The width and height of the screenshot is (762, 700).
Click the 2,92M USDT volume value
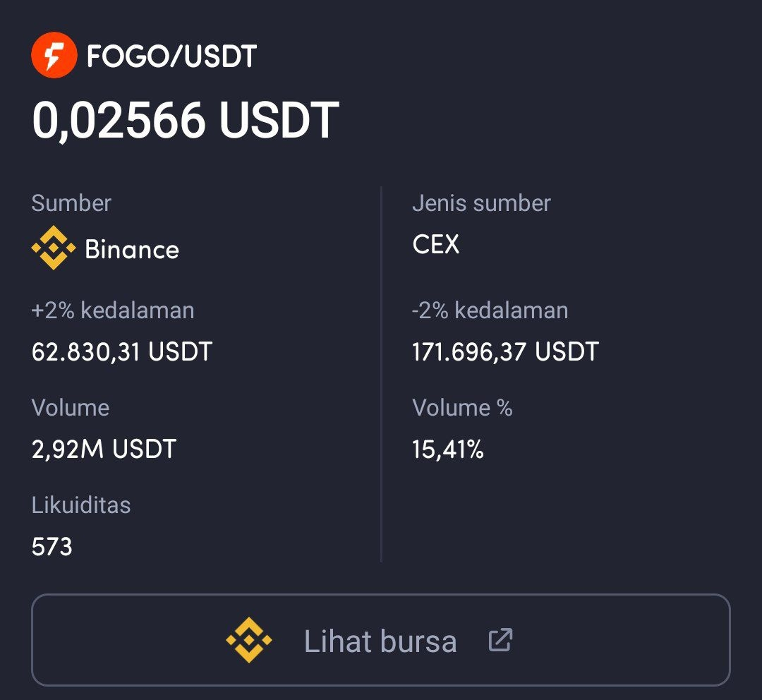pos(104,449)
